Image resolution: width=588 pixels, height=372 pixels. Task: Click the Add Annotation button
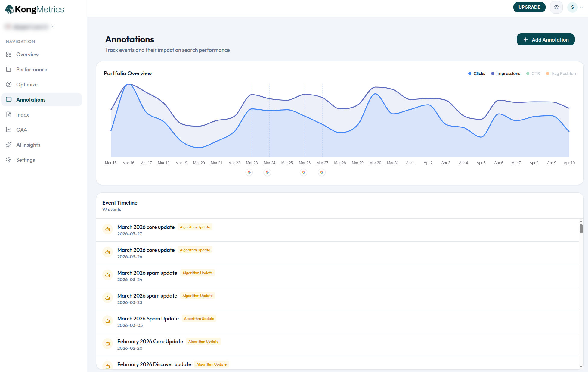(x=545, y=39)
